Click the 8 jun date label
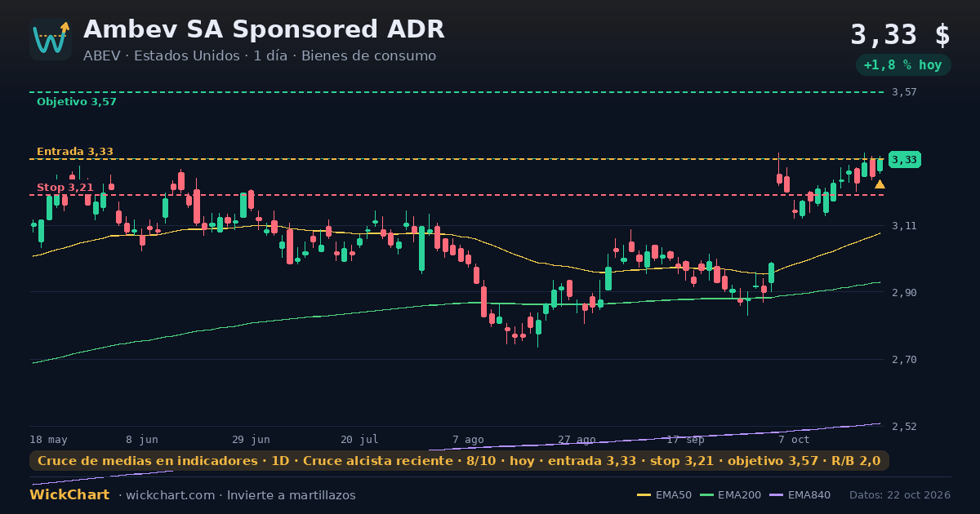This screenshot has width=980, height=514. pos(142,440)
